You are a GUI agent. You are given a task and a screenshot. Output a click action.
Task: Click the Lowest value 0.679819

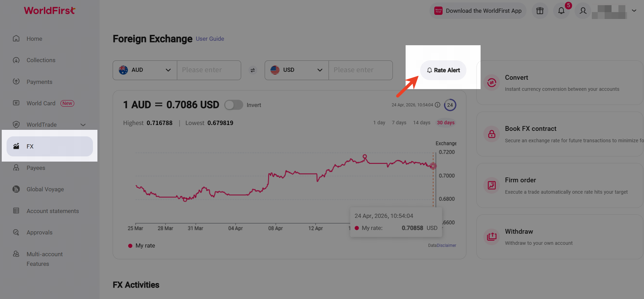point(220,123)
